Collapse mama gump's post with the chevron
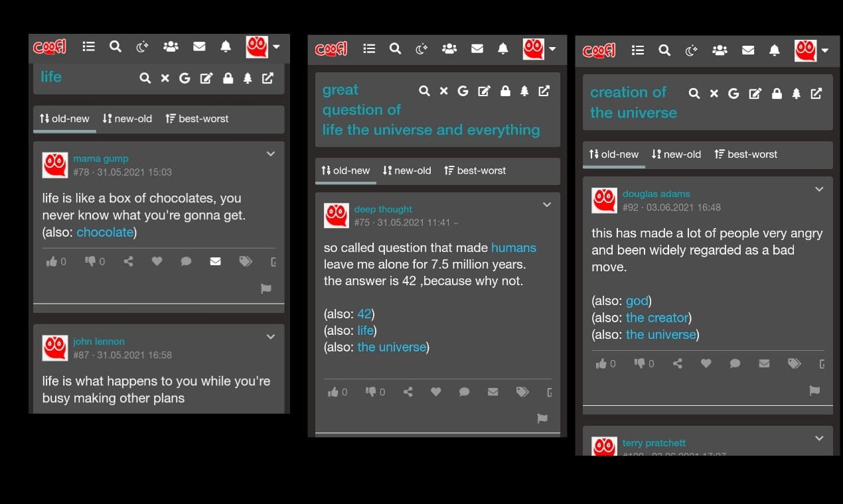This screenshot has width=843, height=504. [271, 153]
